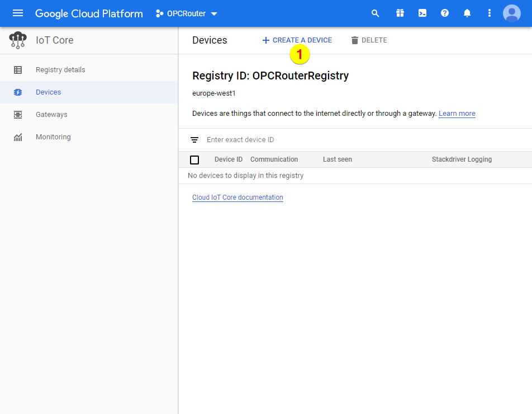This screenshot has width=532, height=414.
Task: Switch to the Devices section
Action: pyautogui.click(x=49, y=92)
